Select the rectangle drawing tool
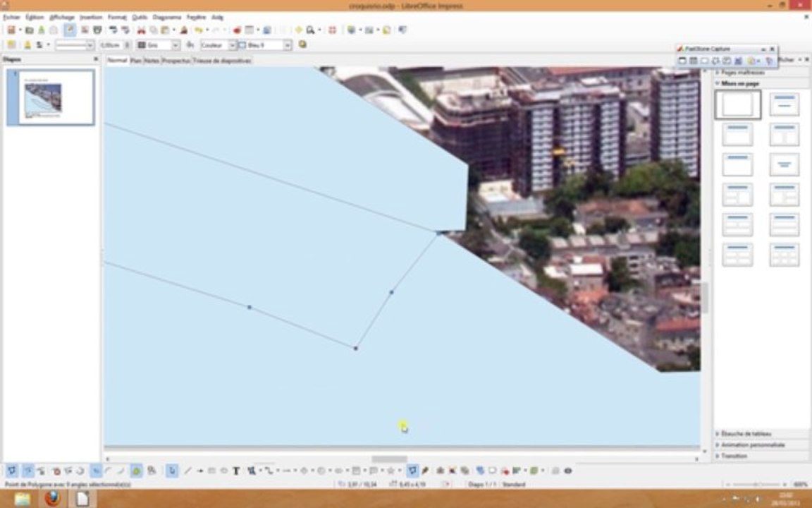 [x=211, y=471]
